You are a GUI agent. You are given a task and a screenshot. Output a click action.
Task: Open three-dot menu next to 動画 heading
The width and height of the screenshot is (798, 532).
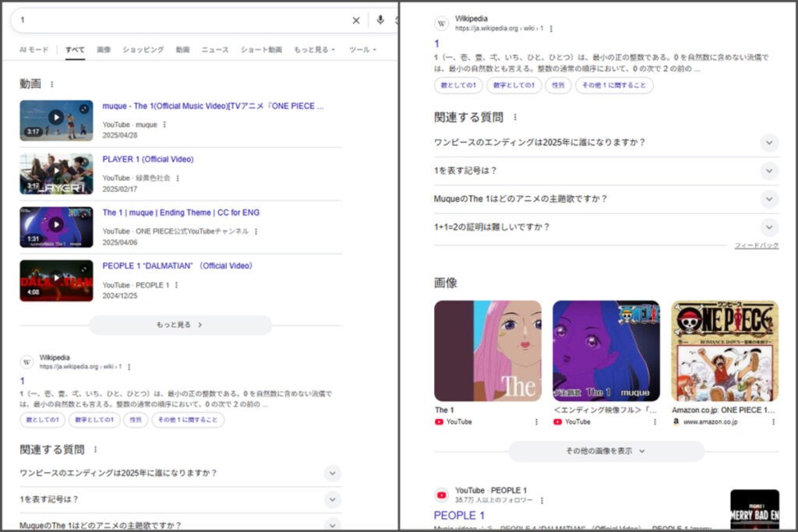tap(52, 84)
